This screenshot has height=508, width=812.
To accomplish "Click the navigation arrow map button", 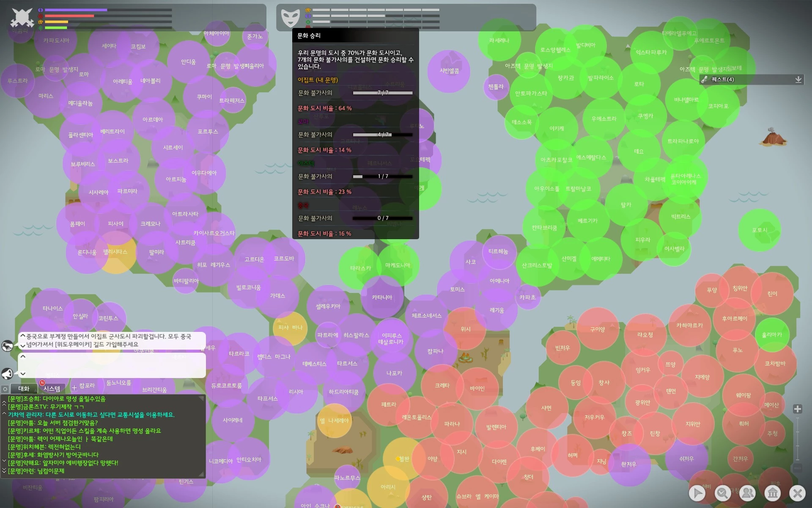I will click(697, 493).
